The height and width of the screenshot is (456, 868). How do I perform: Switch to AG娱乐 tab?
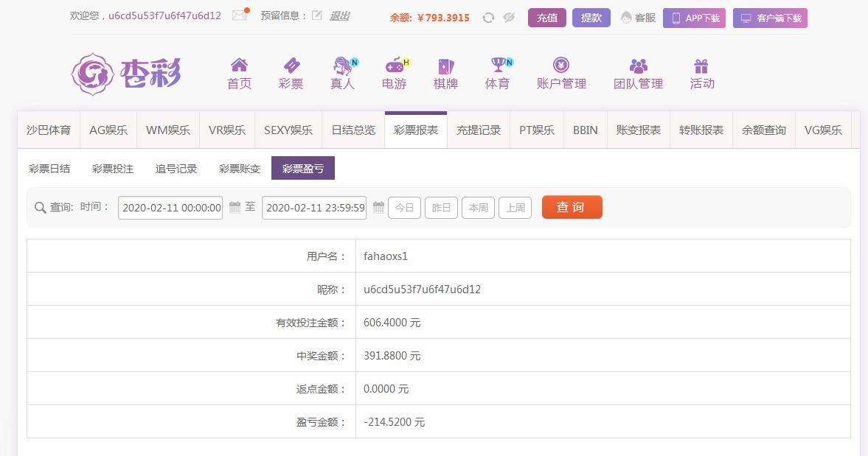[x=108, y=130]
